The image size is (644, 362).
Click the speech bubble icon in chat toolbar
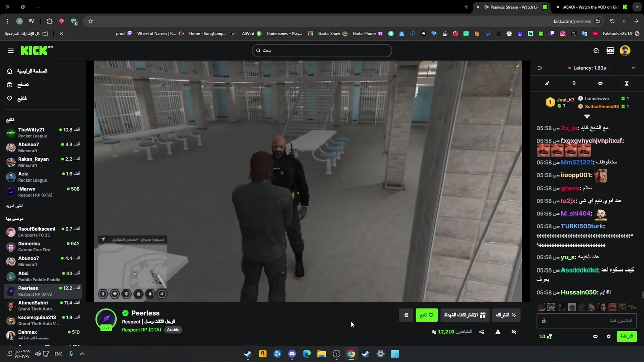point(600,83)
